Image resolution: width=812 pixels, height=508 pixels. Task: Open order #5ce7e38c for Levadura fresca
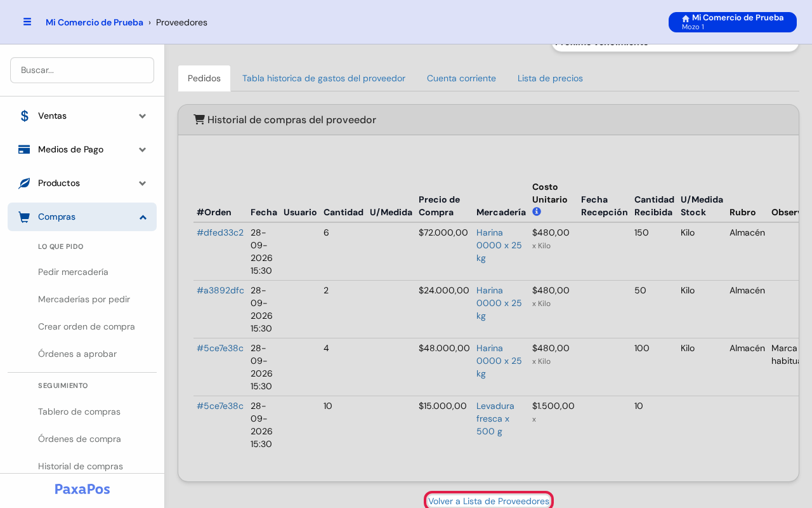220,406
